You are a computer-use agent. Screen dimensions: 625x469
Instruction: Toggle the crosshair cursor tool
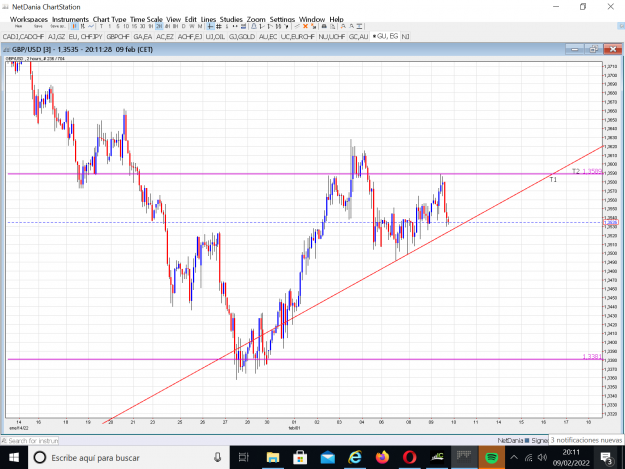coord(210,26)
